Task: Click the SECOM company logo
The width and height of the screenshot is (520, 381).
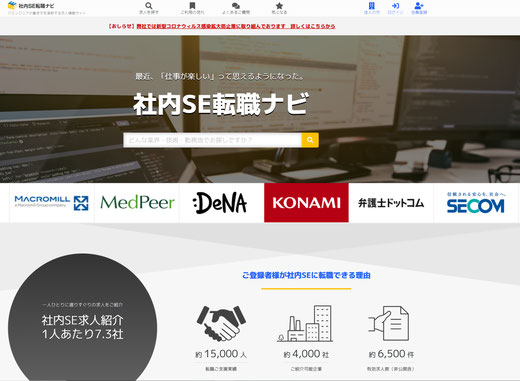Action: [x=476, y=203]
